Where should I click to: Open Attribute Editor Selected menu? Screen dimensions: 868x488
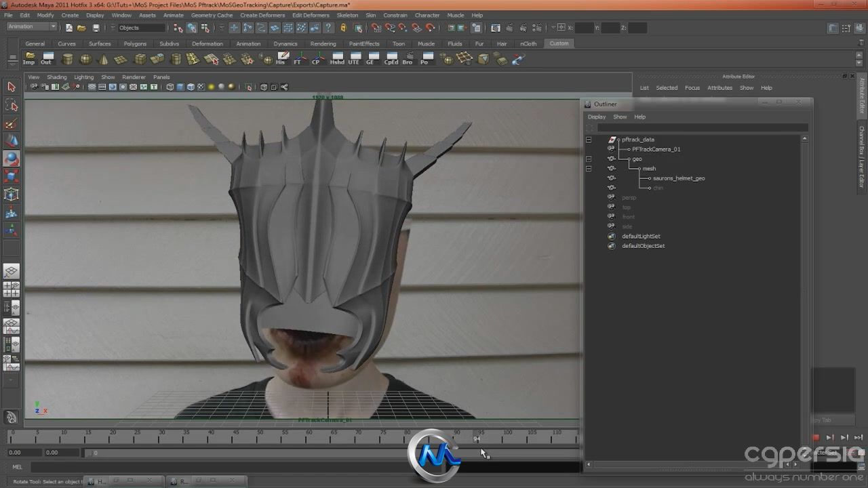coord(666,87)
